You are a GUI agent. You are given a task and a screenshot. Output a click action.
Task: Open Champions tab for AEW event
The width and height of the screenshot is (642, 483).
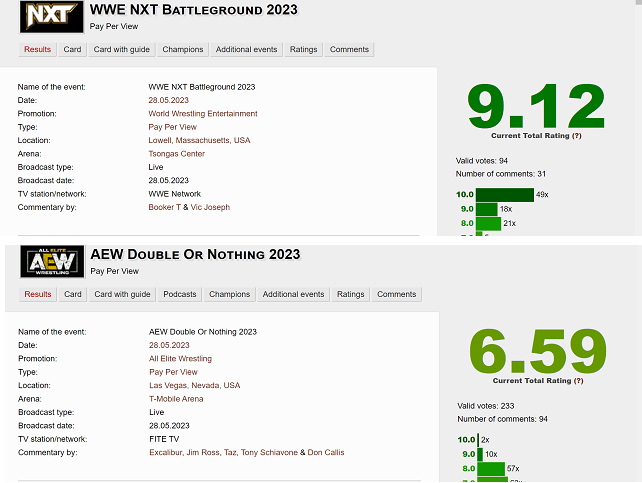coord(229,294)
